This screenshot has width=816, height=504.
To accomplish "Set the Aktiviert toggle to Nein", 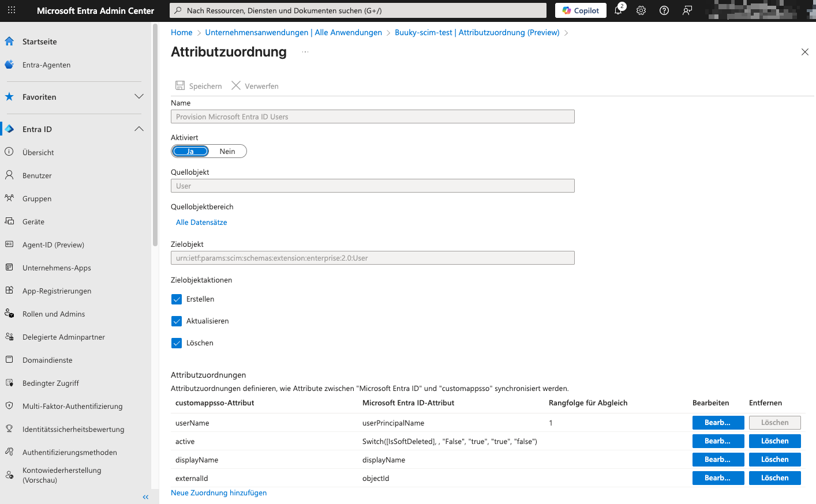I will point(227,151).
